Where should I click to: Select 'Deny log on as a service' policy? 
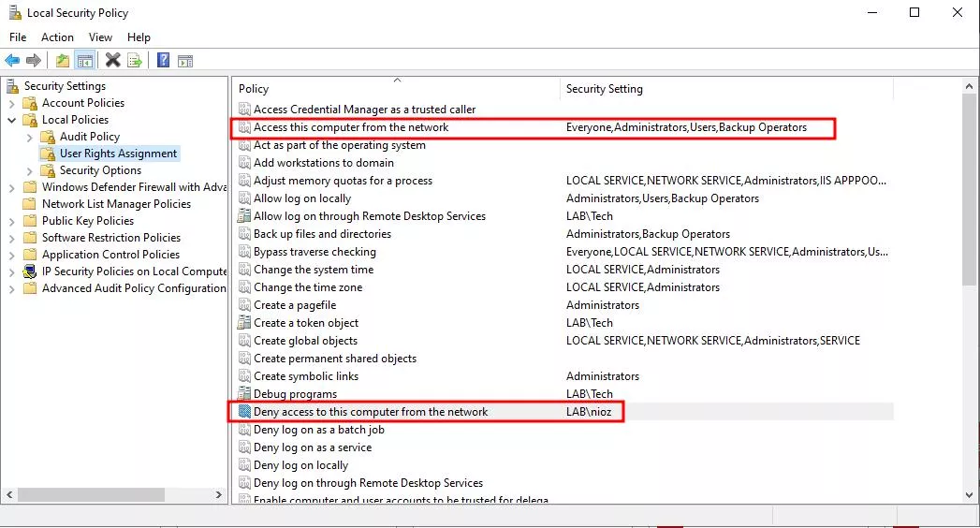click(313, 448)
